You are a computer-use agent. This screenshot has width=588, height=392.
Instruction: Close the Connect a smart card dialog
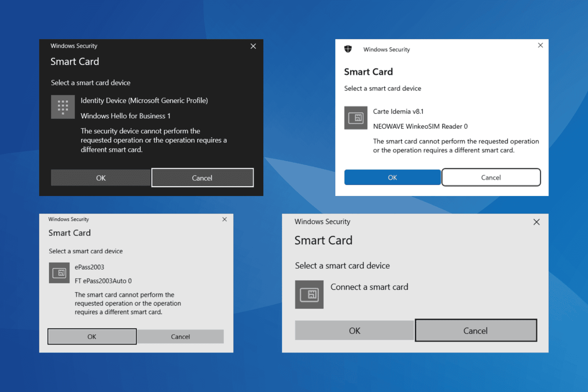(x=536, y=222)
